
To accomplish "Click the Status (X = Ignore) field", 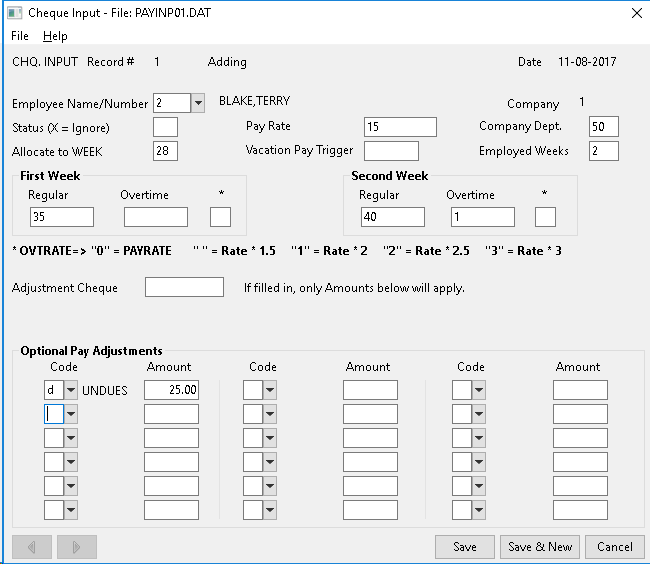I will (x=165, y=127).
